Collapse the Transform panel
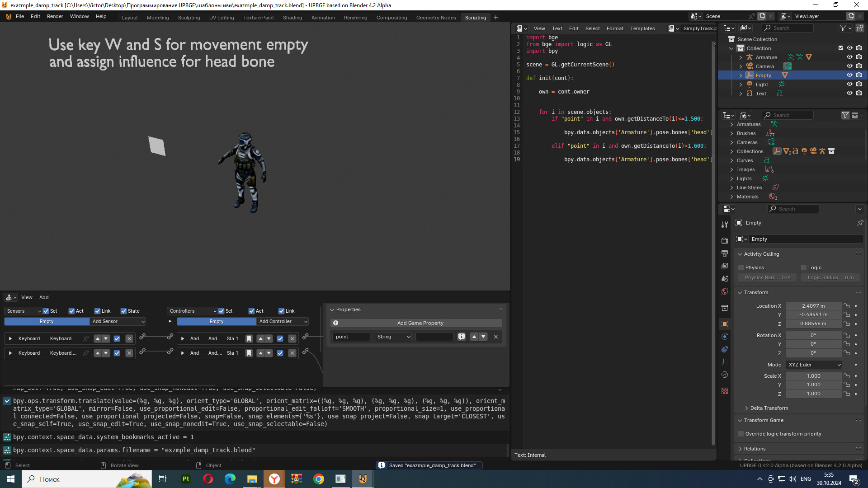This screenshot has width=868, height=488. pos(740,292)
